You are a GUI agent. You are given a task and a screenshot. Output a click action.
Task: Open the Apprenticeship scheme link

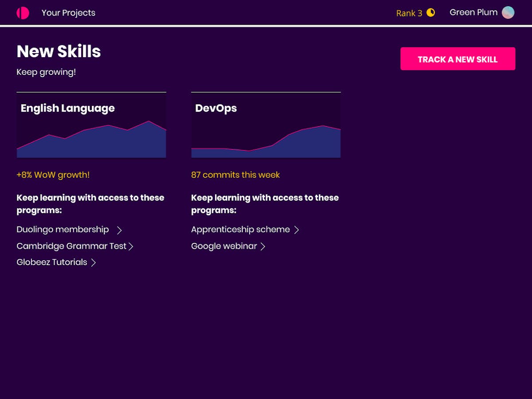pos(240,230)
